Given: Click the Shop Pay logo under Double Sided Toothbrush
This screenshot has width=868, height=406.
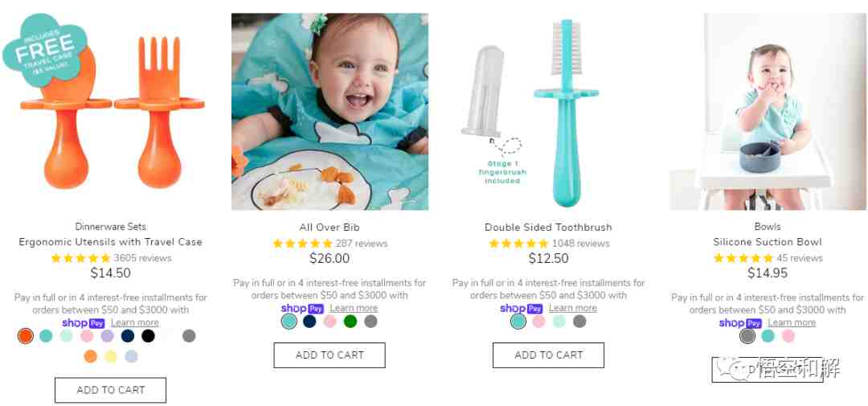Looking at the screenshot, I should [522, 309].
